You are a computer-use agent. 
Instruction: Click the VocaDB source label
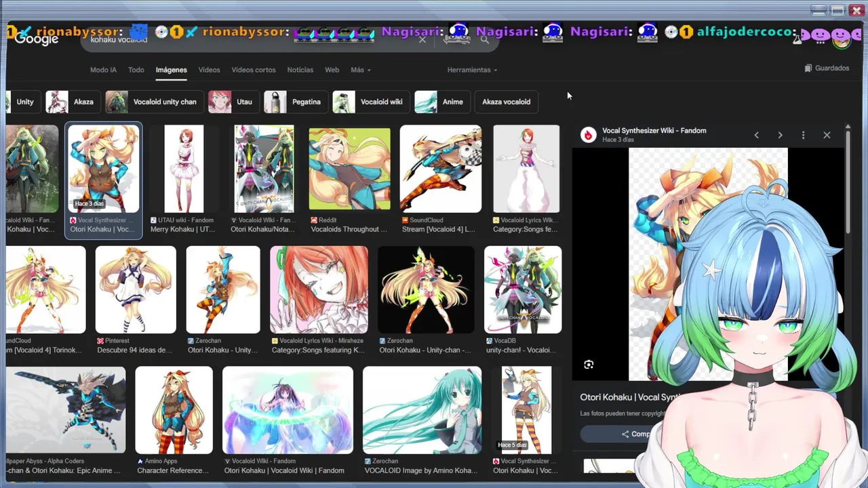point(505,341)
